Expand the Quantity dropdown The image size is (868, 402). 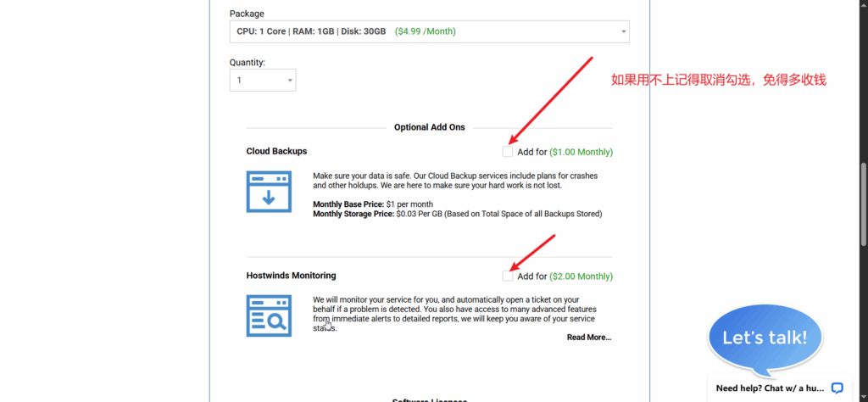[262, 80]
